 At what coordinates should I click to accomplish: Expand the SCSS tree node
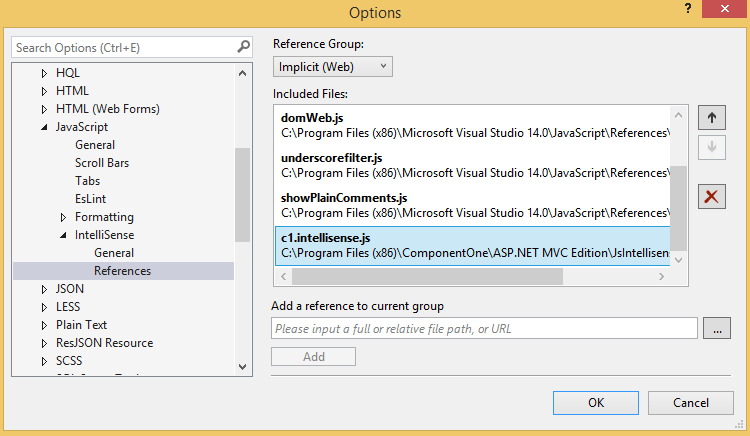[44, 361]
